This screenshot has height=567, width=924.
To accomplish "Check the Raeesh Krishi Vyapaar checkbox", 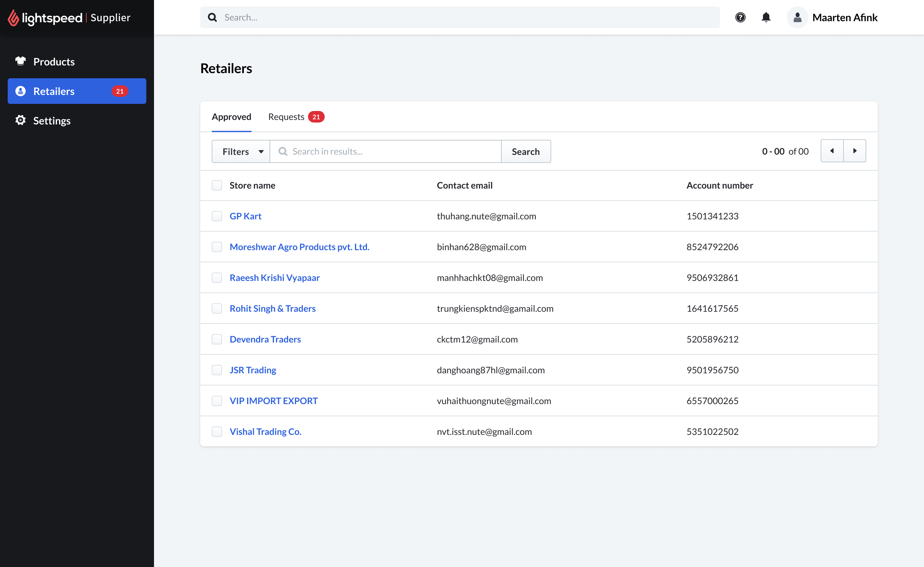I will [217, 277].
